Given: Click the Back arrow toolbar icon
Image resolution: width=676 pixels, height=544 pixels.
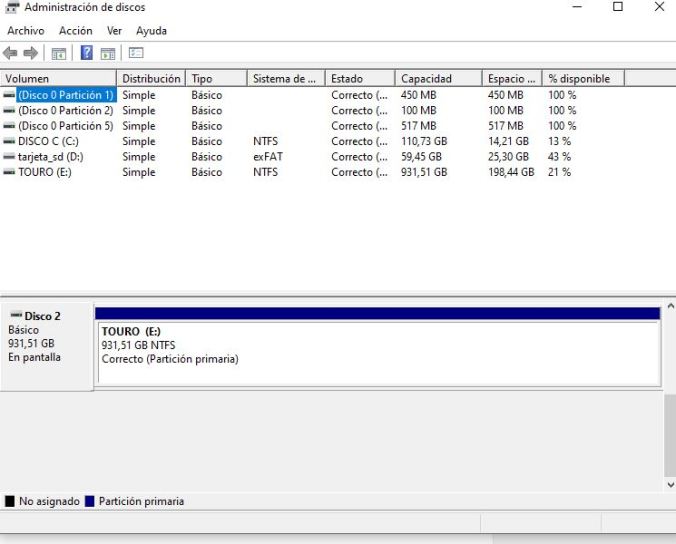Looking at the screenshot, I should point(11,53).
